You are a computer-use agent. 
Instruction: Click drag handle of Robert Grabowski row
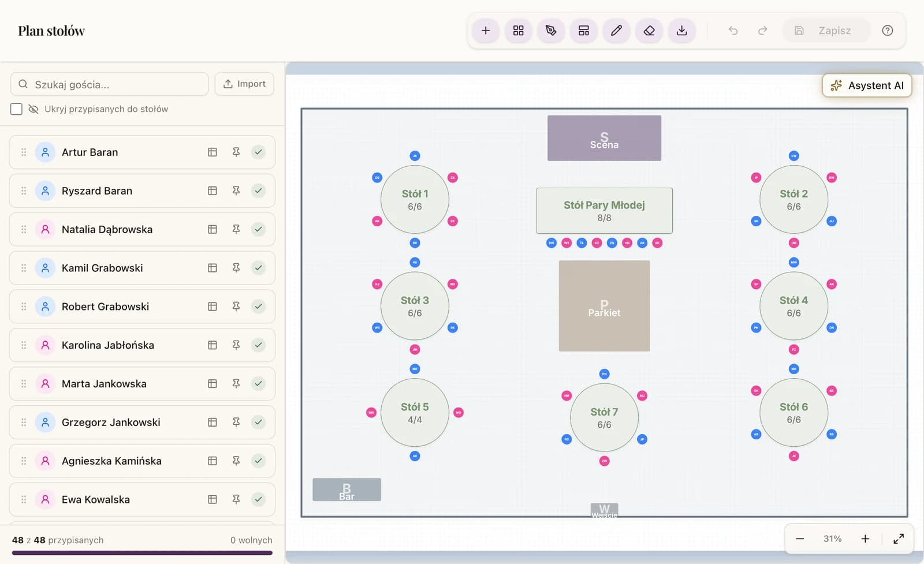(x=24, y=307)
